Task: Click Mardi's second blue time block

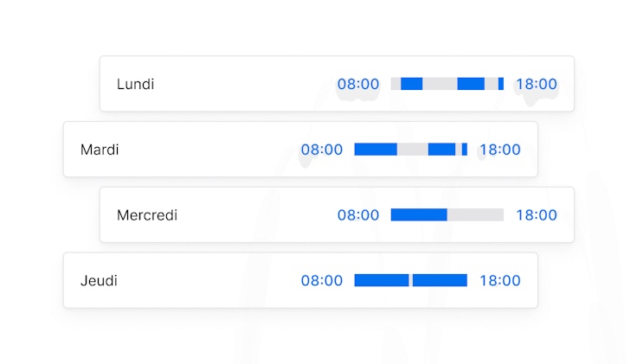Action: (x=441, y=150)
